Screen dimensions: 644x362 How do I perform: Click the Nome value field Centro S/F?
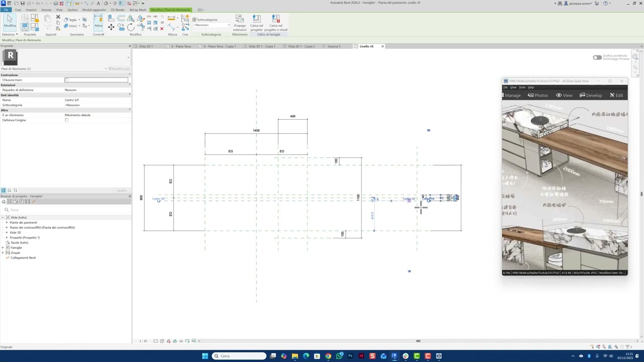(96, 100)
